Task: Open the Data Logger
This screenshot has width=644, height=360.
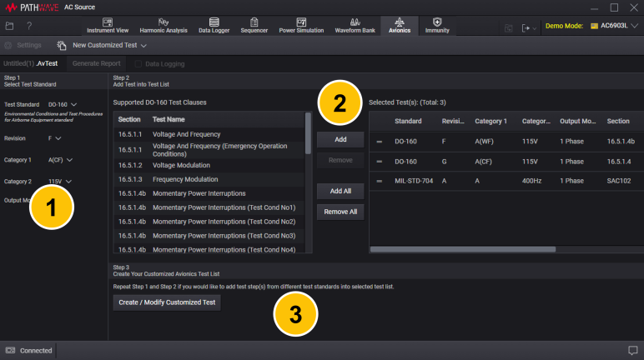Action: coord(214,26)
